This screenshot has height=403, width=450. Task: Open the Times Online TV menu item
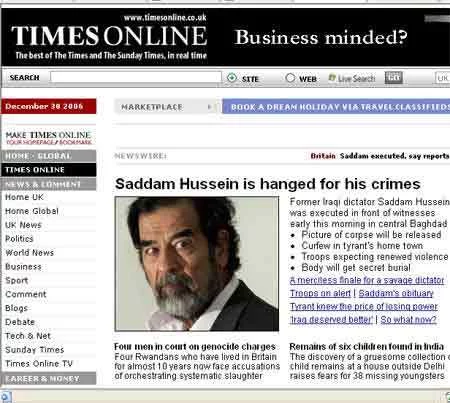click(39, 363)
